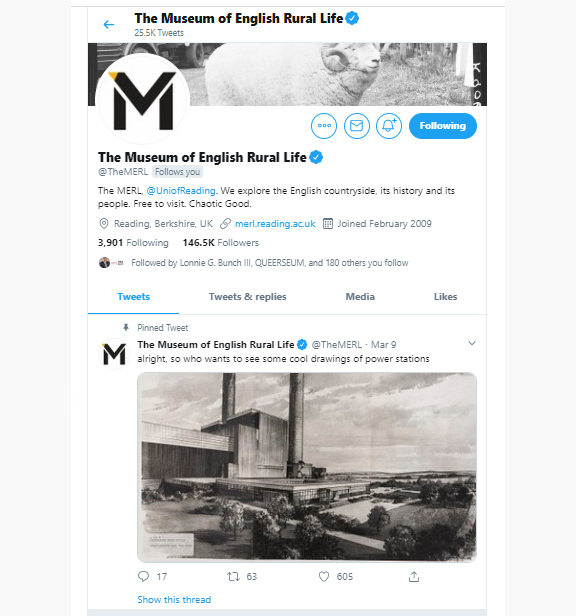Expand pinned tweet options chevron
Screen dimensions: 576x616
point(472,343)
